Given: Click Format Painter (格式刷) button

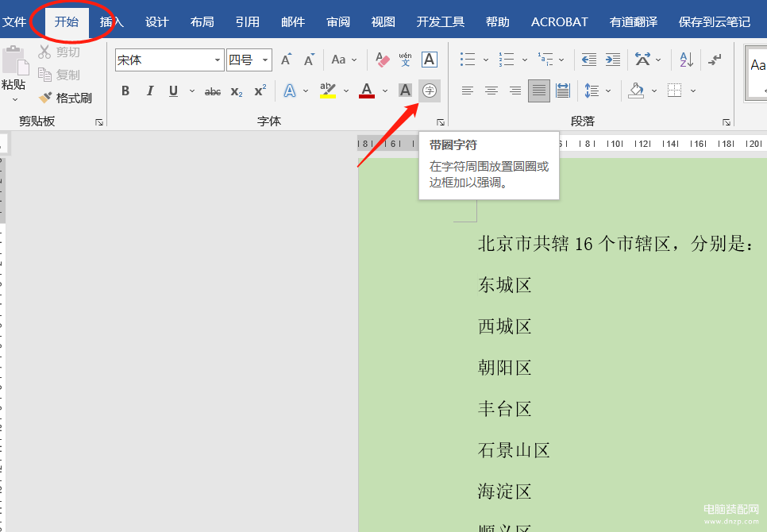Looking at the screenshot, I should click(66, 98).
